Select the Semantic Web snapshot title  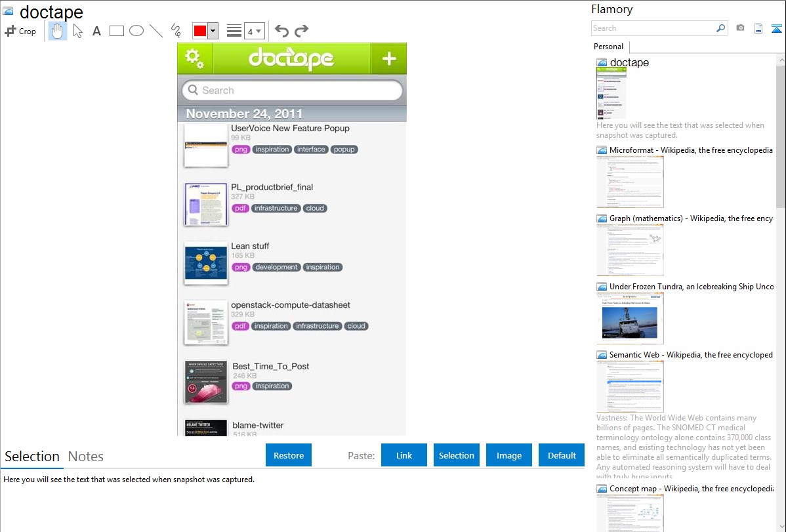click(691, 354)
